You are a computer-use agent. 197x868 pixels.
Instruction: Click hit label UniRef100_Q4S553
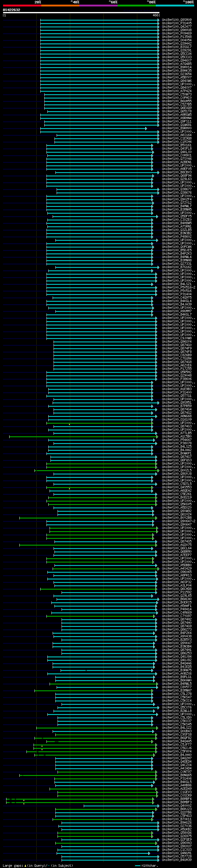(177, 487)
